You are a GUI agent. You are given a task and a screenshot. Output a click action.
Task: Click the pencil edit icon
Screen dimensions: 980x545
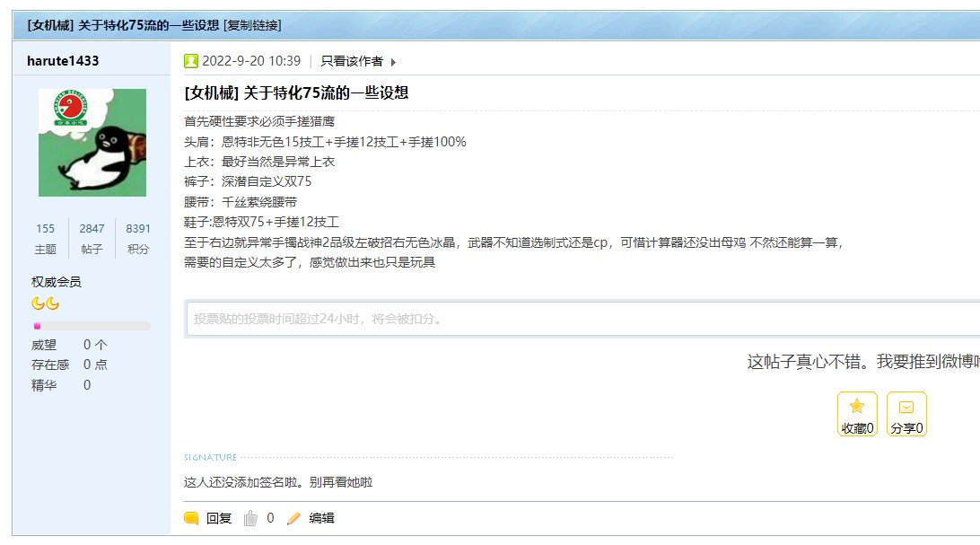293,518
